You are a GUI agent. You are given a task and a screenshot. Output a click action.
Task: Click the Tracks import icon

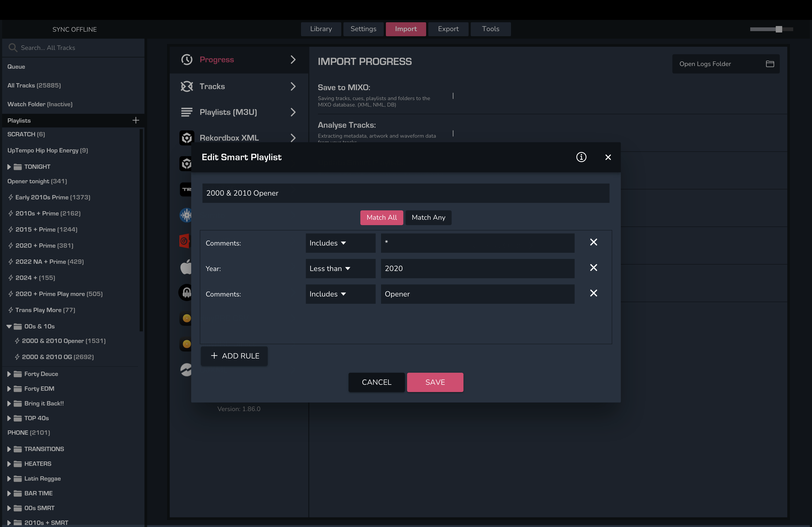click(x=187, y=86)
